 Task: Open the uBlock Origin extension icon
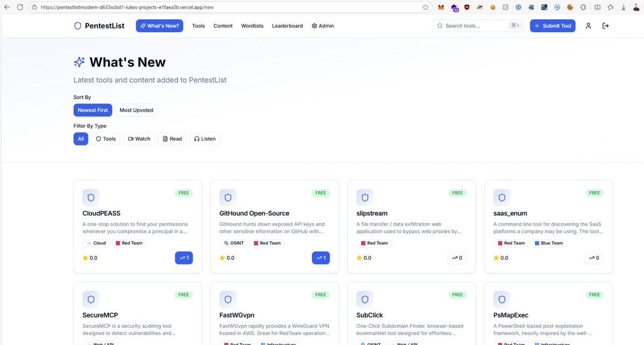[x=466, y=8]
